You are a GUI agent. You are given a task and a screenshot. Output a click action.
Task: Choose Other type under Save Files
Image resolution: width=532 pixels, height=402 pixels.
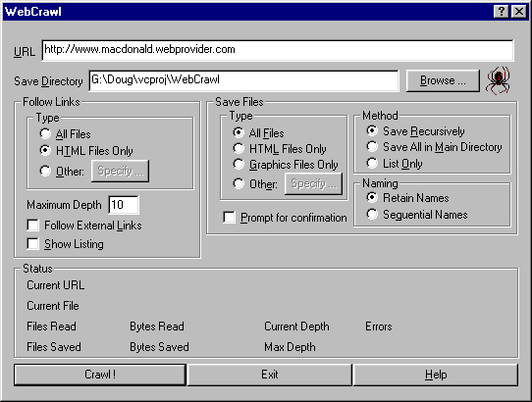[x=255, y=184]
